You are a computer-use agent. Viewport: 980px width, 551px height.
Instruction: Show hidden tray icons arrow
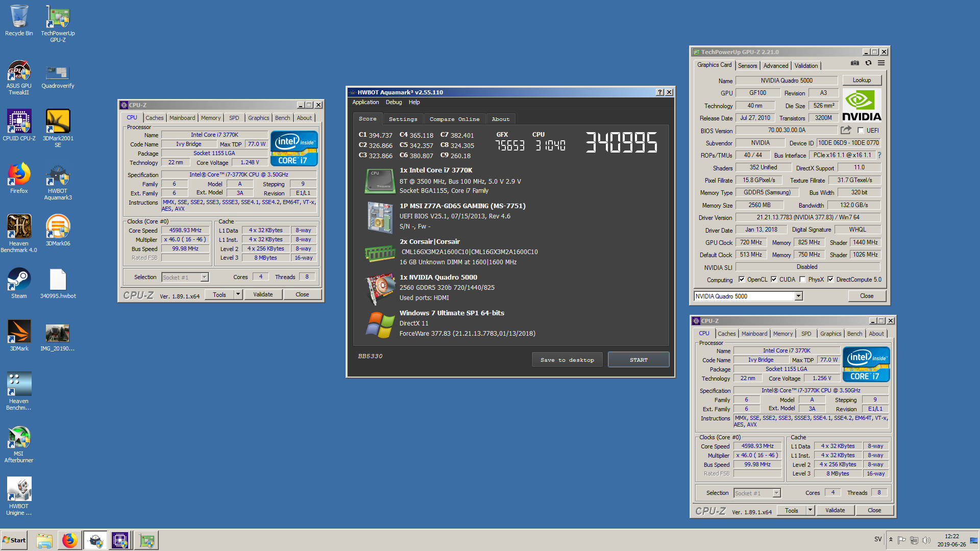pos(891,540)
